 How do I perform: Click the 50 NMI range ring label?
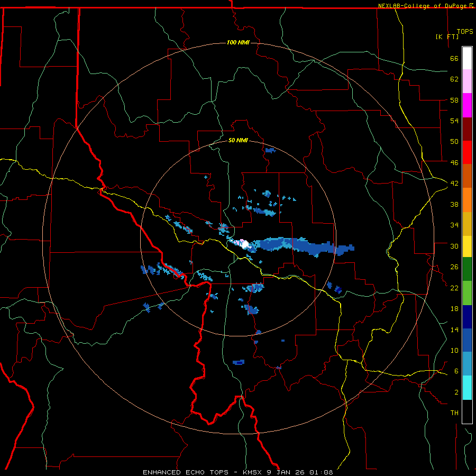tap(238, 140)
